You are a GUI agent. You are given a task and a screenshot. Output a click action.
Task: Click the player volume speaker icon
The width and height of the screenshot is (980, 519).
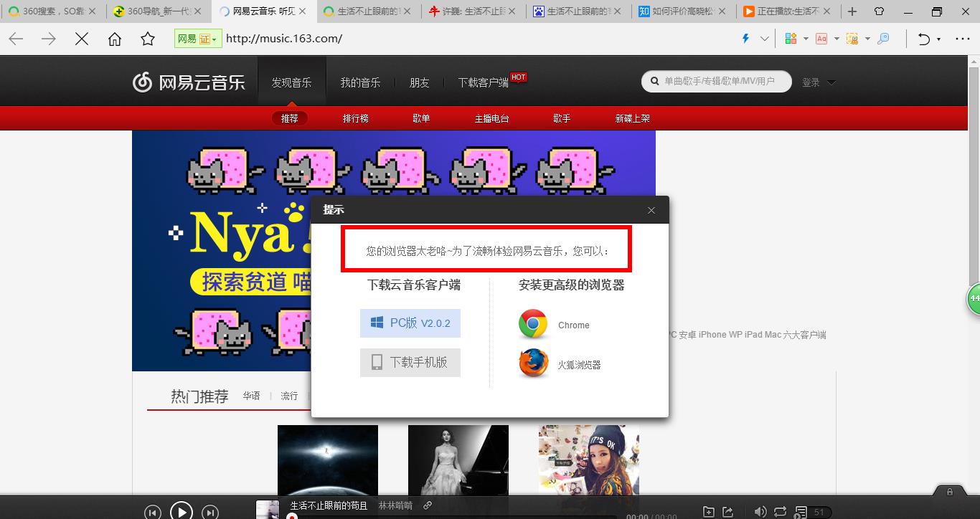tap(760, 512)
